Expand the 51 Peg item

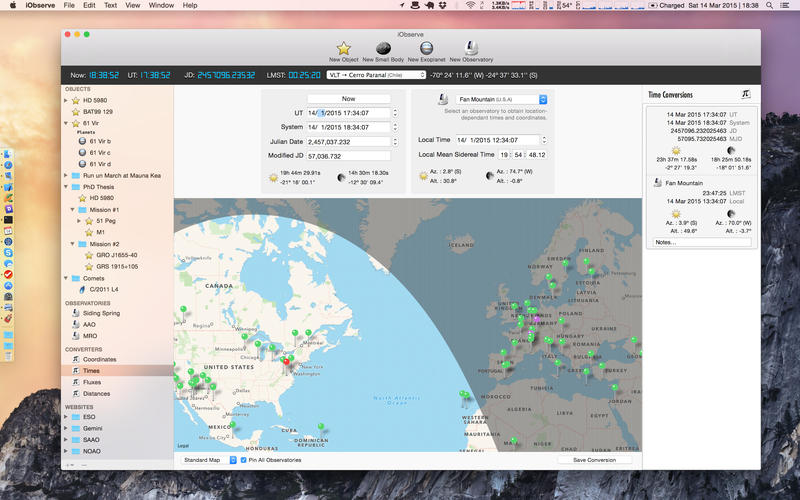click(x=79, y=221)
